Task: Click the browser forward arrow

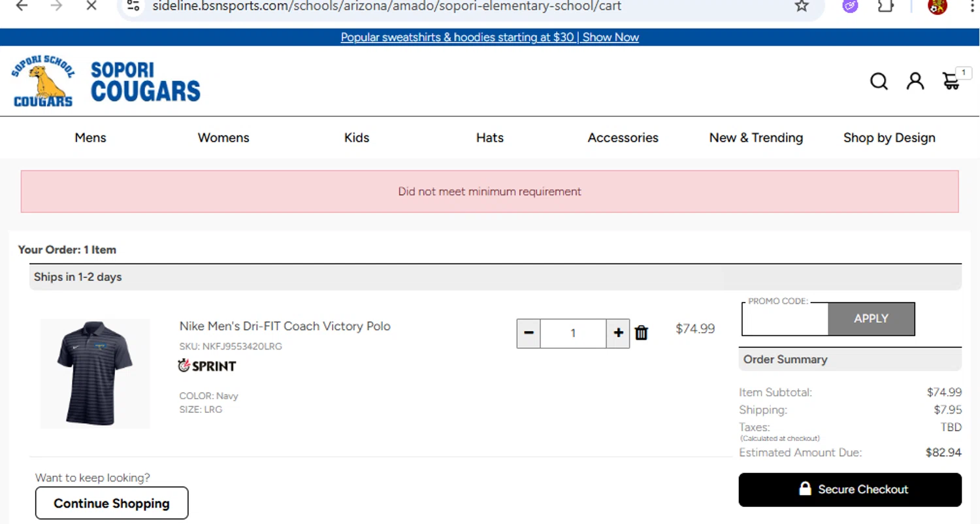Action: pyautogui.click(x=56, y=6)
